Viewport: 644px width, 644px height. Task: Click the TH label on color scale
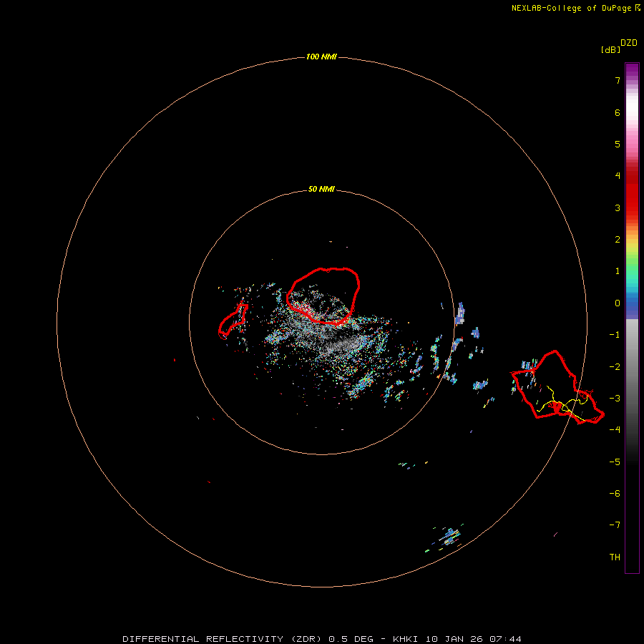pyautogui.click(x=615, y=557)
